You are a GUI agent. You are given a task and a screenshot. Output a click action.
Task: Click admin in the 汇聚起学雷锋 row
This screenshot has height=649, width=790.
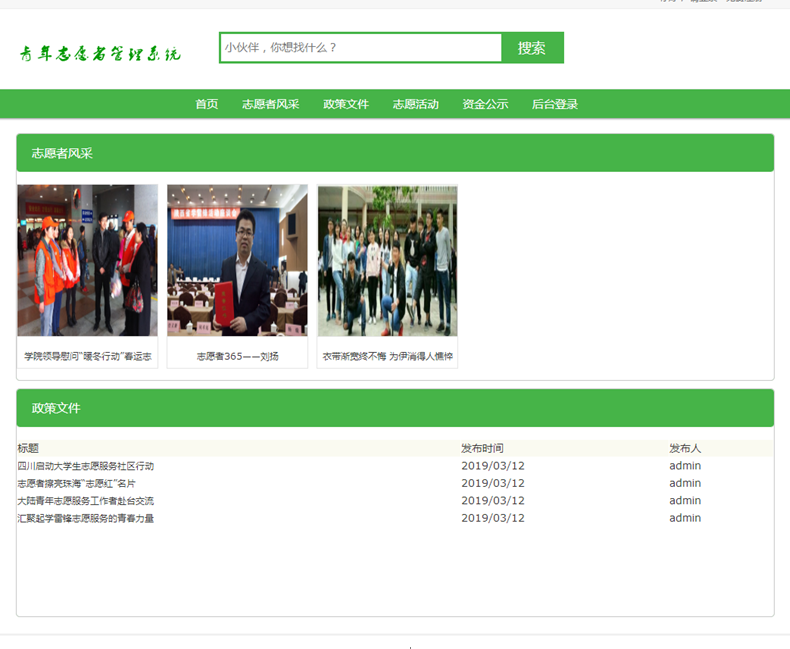tap(685, 518)
